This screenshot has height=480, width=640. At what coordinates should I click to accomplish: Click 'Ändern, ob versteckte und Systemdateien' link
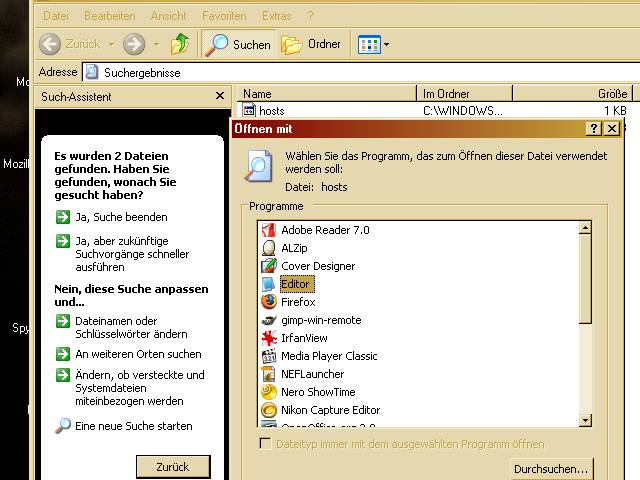(x=140, y=388)
